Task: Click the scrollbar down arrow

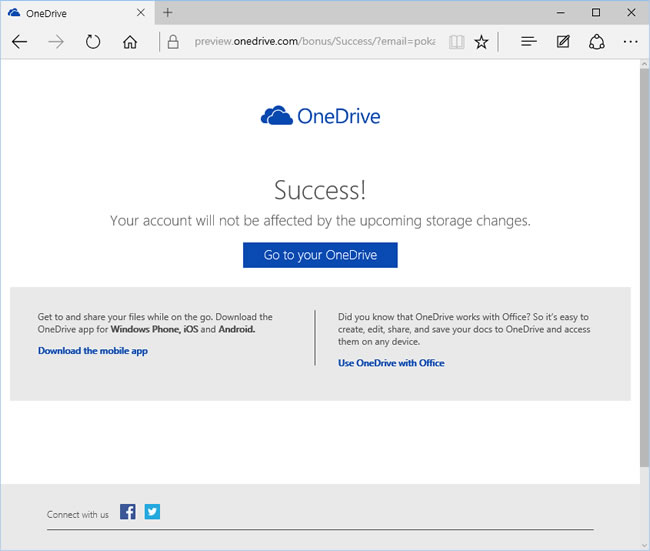Action: tap(644, 546)
